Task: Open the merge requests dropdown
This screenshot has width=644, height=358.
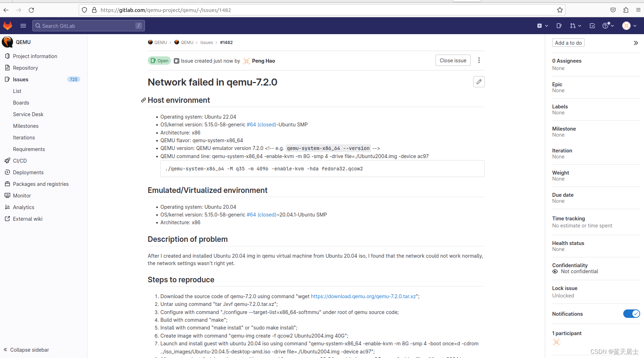Action: (575, 26)
